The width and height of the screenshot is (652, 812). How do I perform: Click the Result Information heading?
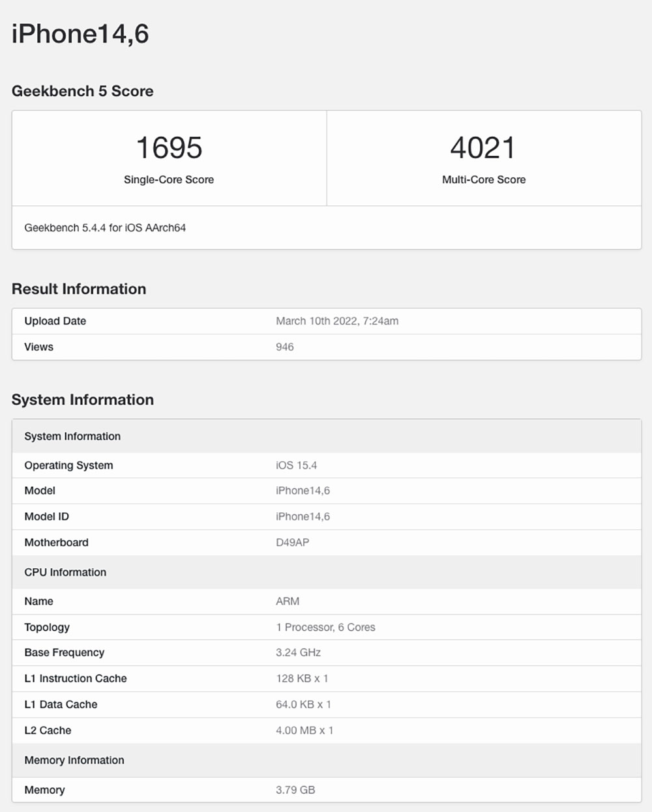(79, 289)
